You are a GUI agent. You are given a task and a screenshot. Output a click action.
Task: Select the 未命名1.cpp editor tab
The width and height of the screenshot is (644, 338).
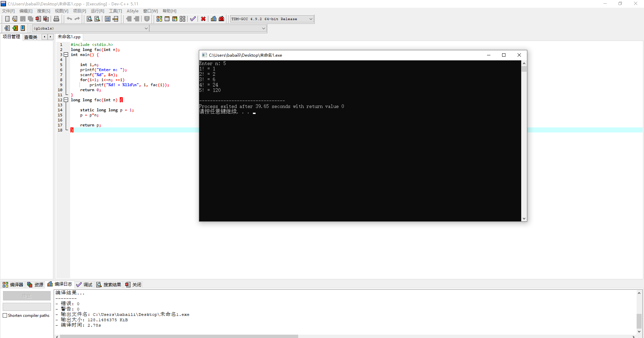pyautogui.click(x=69, y=37)
